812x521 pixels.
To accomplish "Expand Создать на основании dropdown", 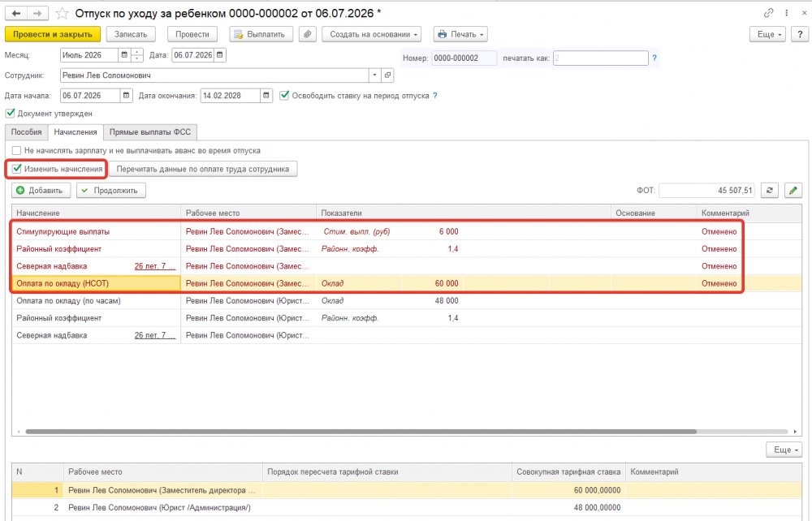I will coord(371,34).
